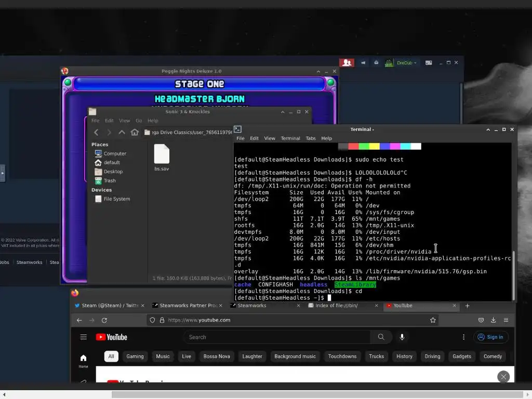Open YouTube guide hamburger menu
This screenshot has height=399, width=532.
[84, 337]
